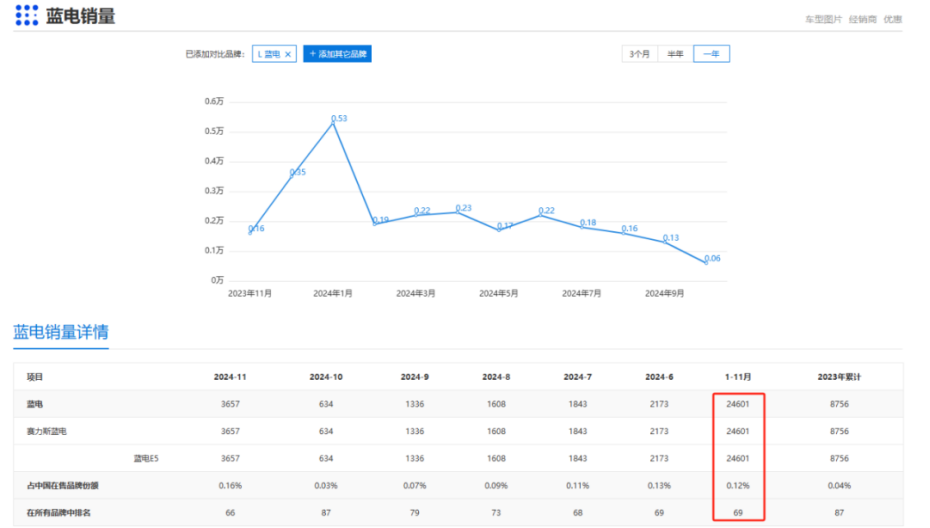Click the 0.09% share cell

tap(496, 486)
